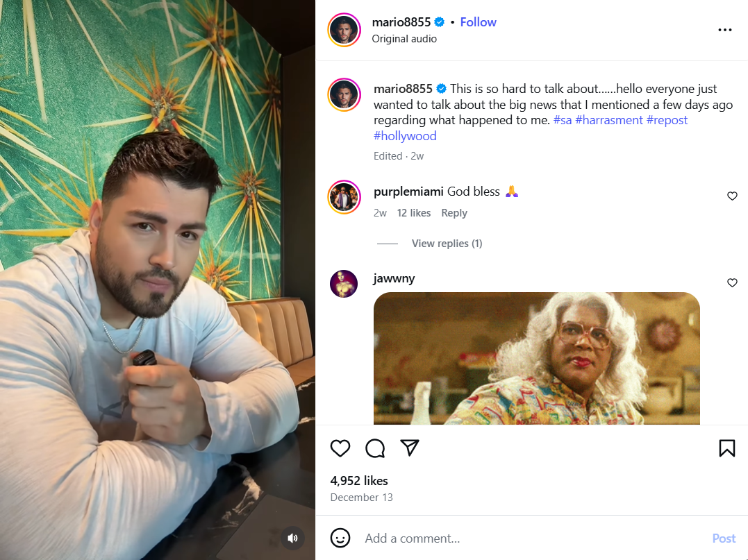The height and width of the screenshot is (560, 748).
Task: Open emoji picker in comment box
Action: pyautogui.click(x=340, y=538)
